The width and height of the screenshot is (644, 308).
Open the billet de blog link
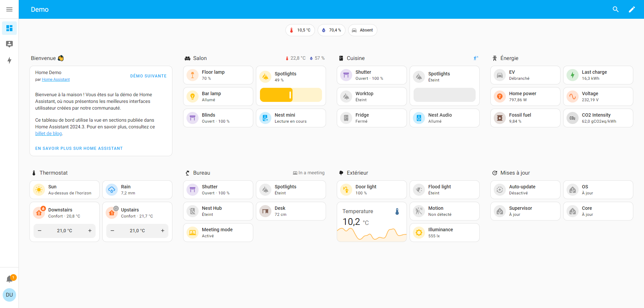point(49,133)
